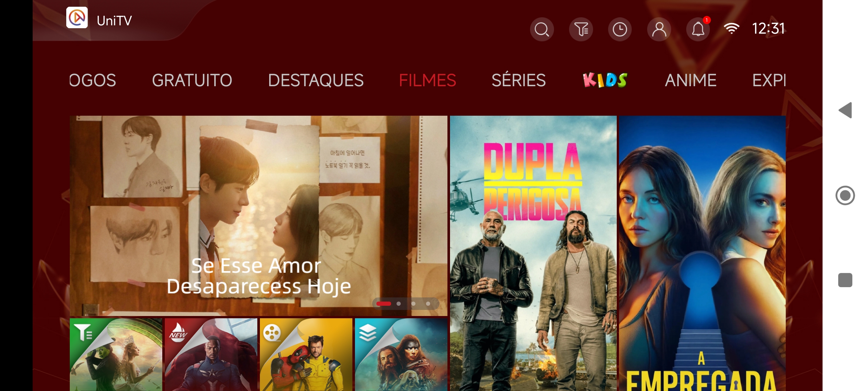This screenshot has height=391, width=868.
Task: Open the green filter category tile
Action: point(116,354)
